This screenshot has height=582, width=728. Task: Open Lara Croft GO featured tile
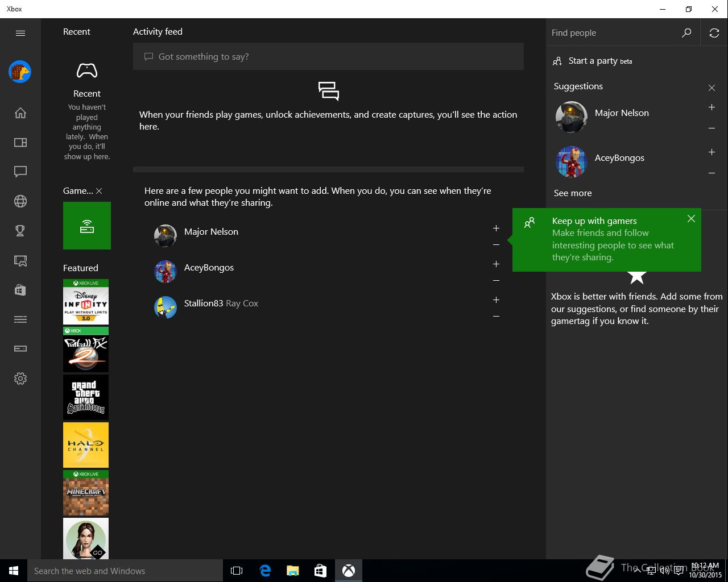coord(86,538)
